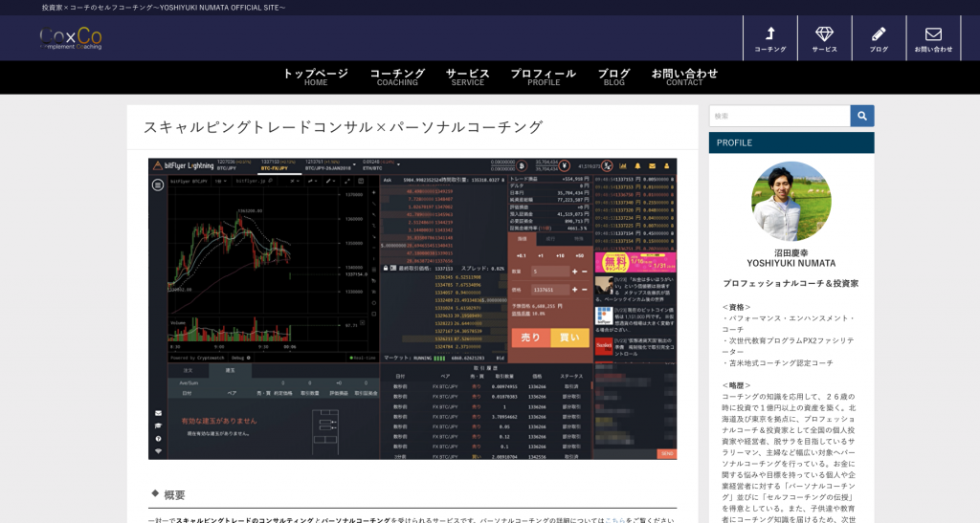
Task: Open the お問い合わせ envelope icon in header
Action: click(933, 38)
